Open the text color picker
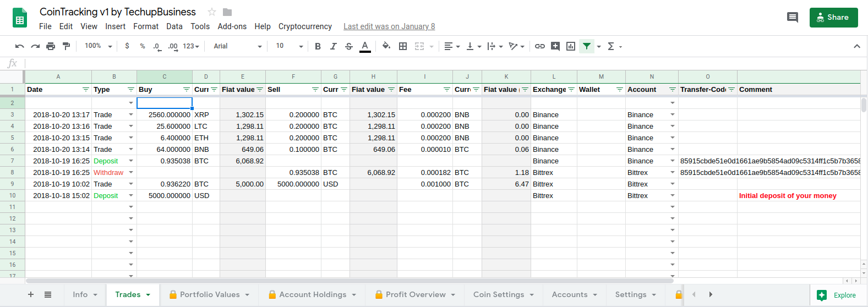Screen dimensions: 868x307 (365, 46)
